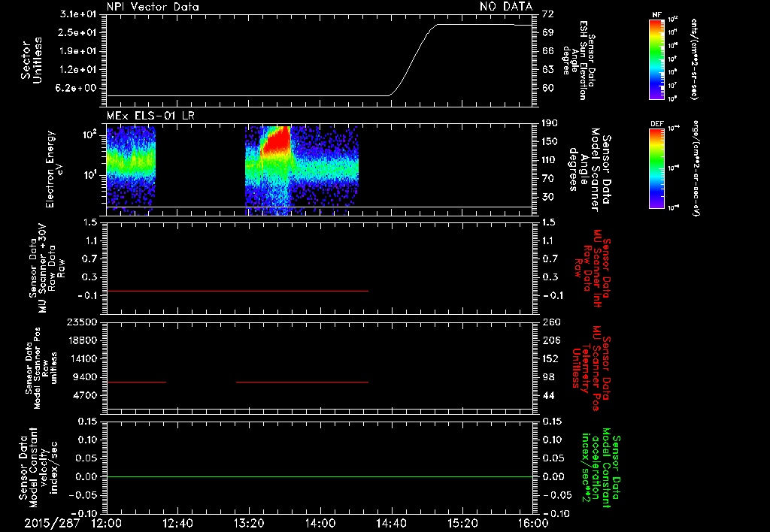Select the "MEx ELS-01 LR" panel title
Screen dimensions: 770x532
point(150,116)
